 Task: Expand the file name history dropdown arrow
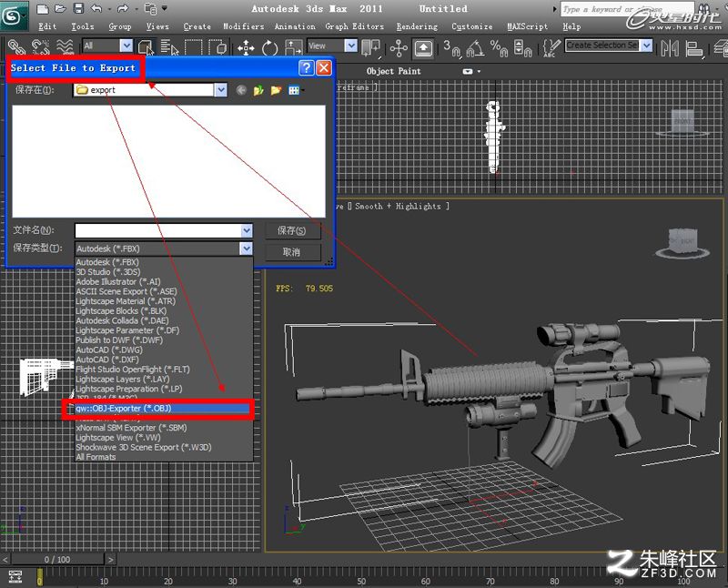click(247, 230)
